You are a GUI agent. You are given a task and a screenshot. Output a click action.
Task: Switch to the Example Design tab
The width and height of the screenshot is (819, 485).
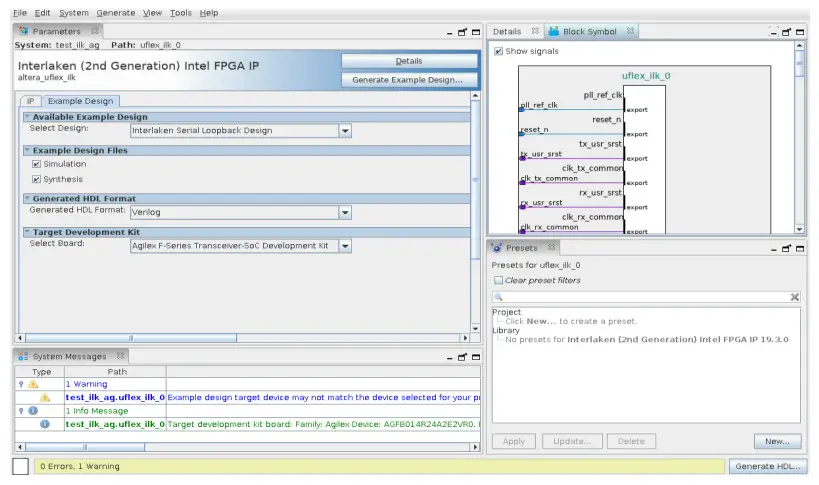[80, 101]
